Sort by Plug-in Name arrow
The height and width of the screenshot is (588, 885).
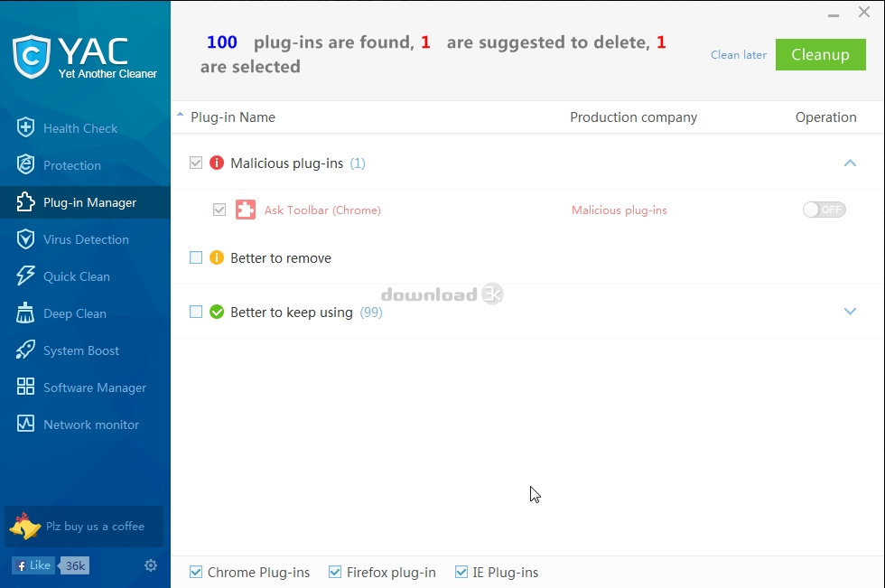180,115
